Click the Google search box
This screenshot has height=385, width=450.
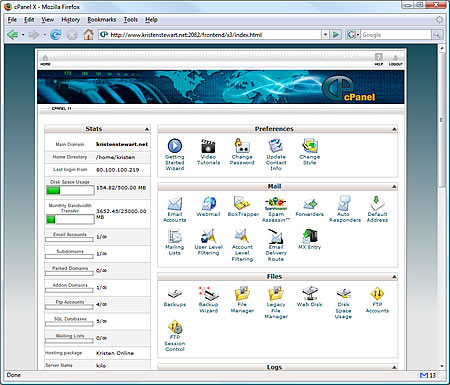396,35
